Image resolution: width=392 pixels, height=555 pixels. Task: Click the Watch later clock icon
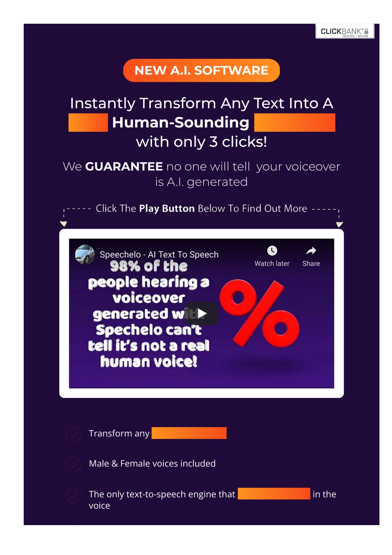coord(272,251)
